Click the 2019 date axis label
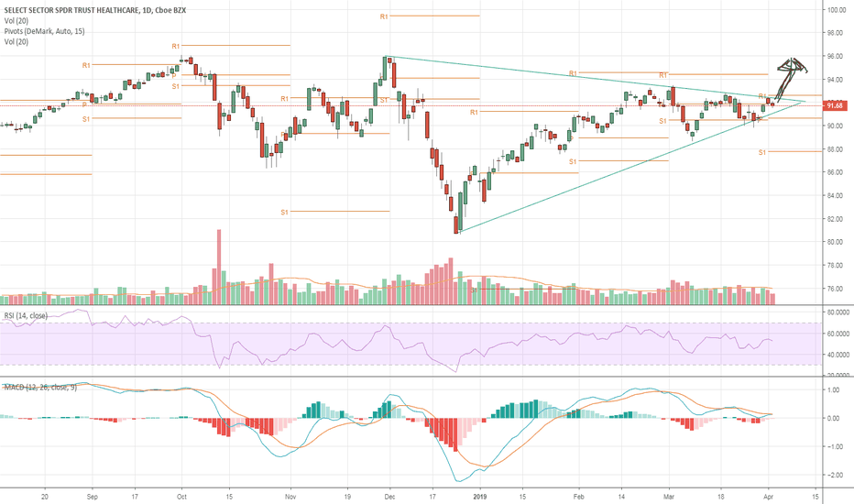Image resolution: width=854 pixels, height=504 pixels. (x=480, y=497)
